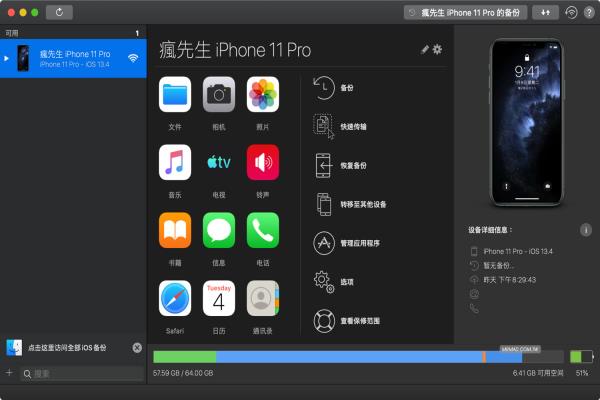Open the iPhone 11 Pro backups button
This screenshot has height=400, width=600.
(x=465, y=13)
